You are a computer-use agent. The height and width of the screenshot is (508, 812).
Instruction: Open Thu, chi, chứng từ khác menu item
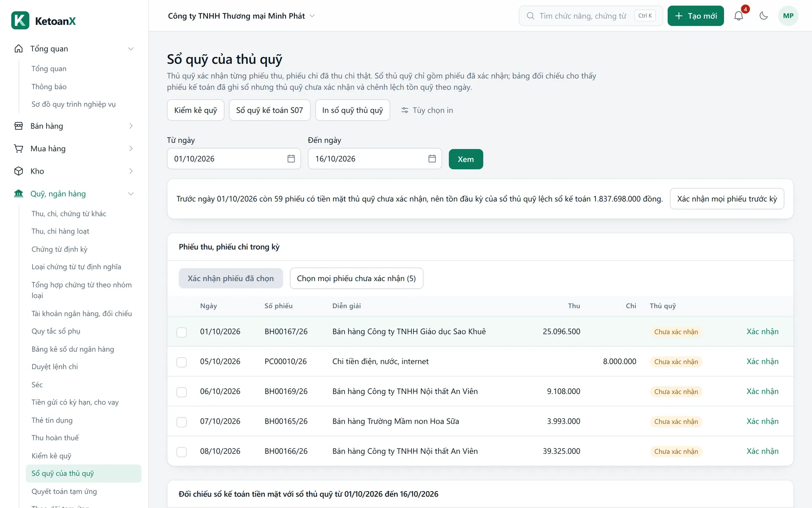(69, 214)
